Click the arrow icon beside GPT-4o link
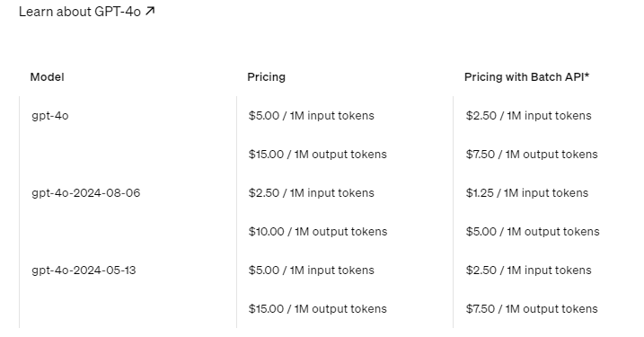The height and width of the screenshot is (337, 644). tap(150, 11)
